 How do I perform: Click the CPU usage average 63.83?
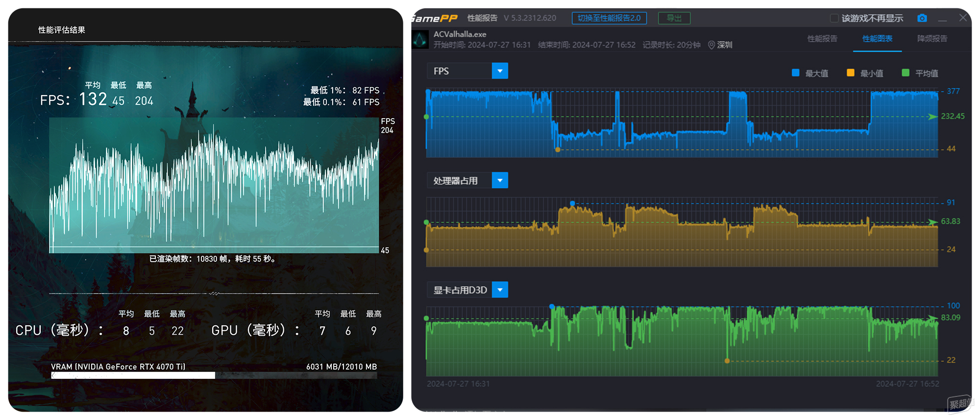(951, 221)
